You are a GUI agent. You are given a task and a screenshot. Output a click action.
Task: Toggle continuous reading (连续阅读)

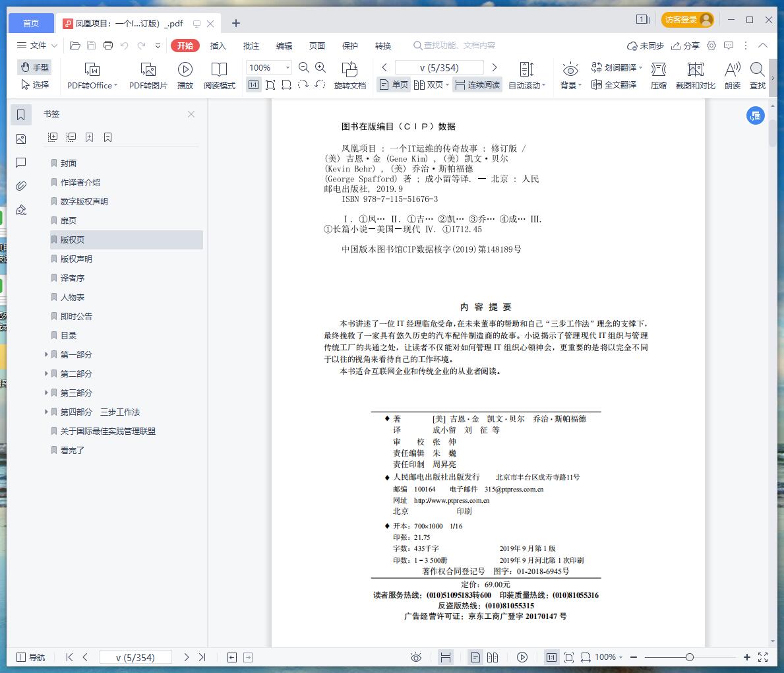point(477,84)
